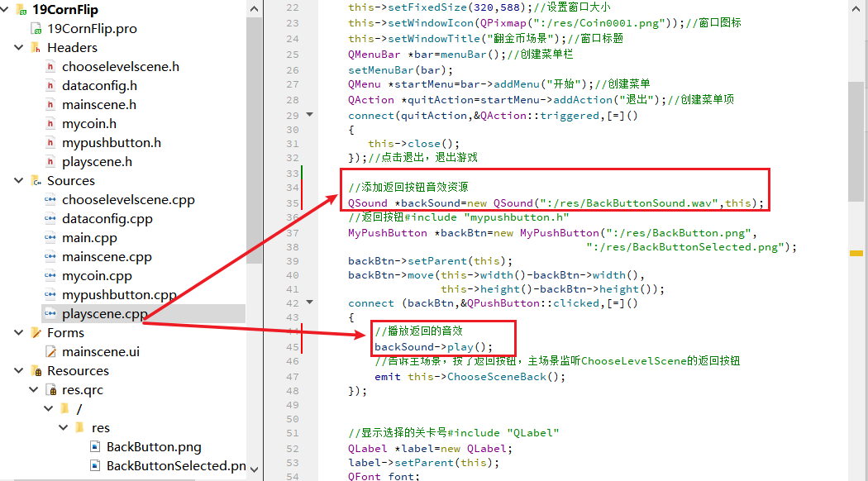
Task: Click the chooselevelscene.cpp source icon
Action: (x=50, y=199)
